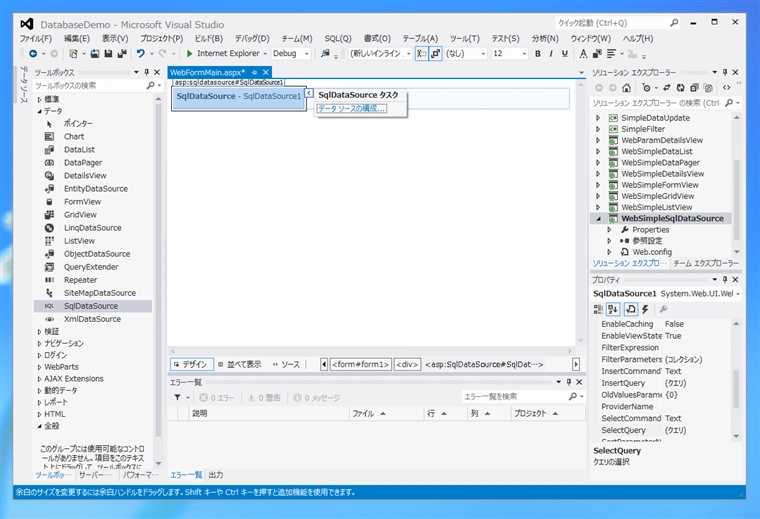The height and width of the screenshot is (519, 760).
Task: Click the New Project toolbar icon
Action: (73, 54)
